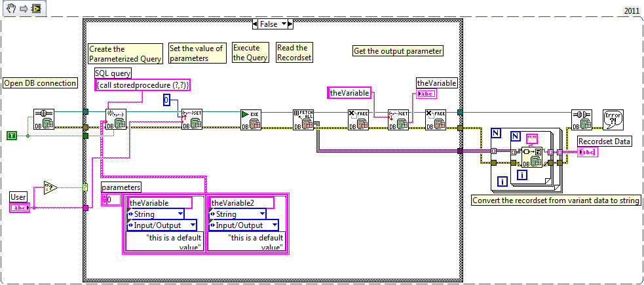This screenshot has height=285, width=644.
Task: Click the theVariable string constant near Get Parameter
Action: pos(350,93)
